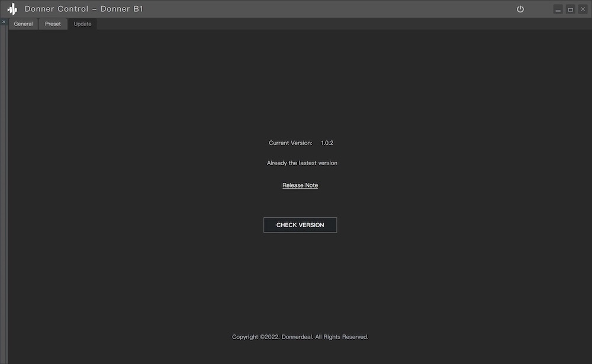Open the Release Note link
Screen dimensions: 592x364
[300, 185]
